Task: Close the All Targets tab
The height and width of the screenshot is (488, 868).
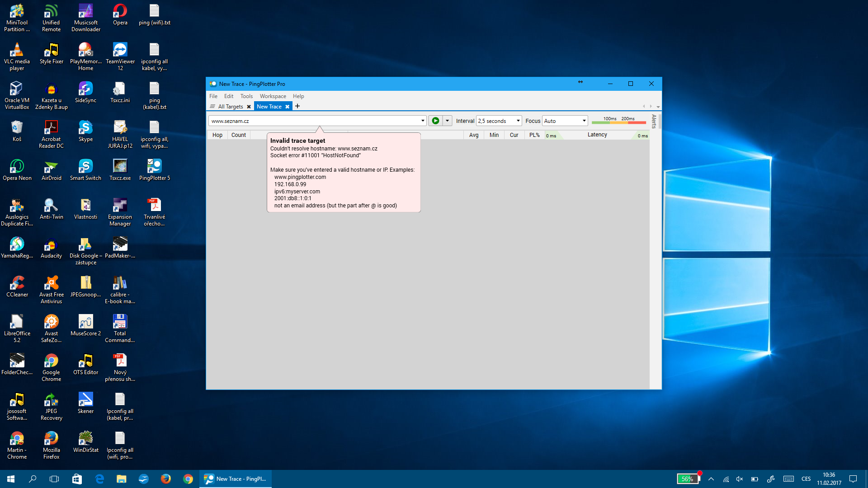Action: 249,107
